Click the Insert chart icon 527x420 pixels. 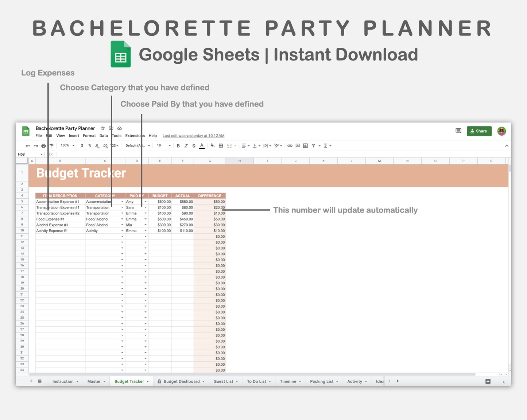305,145
